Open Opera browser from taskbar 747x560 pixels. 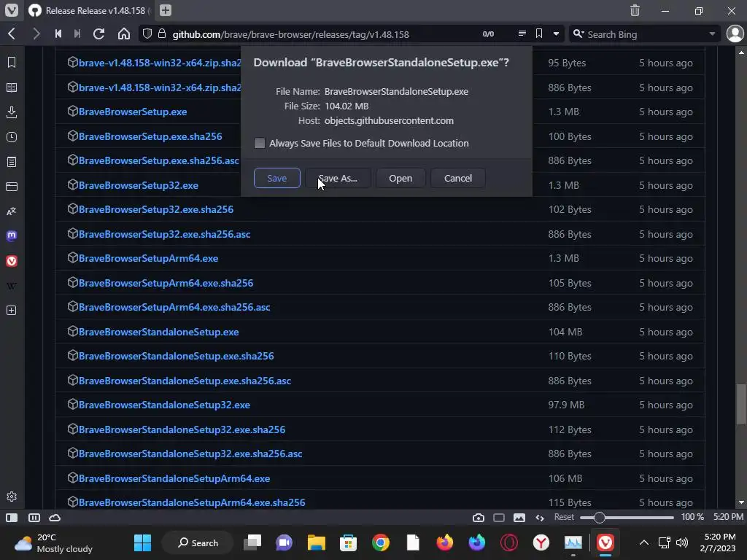508,542
